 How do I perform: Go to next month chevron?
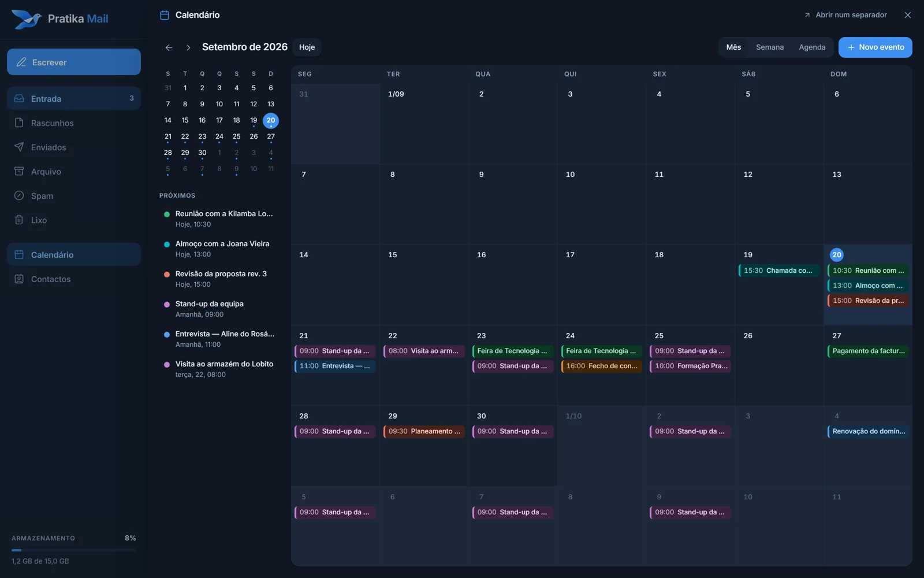(188, 47)
